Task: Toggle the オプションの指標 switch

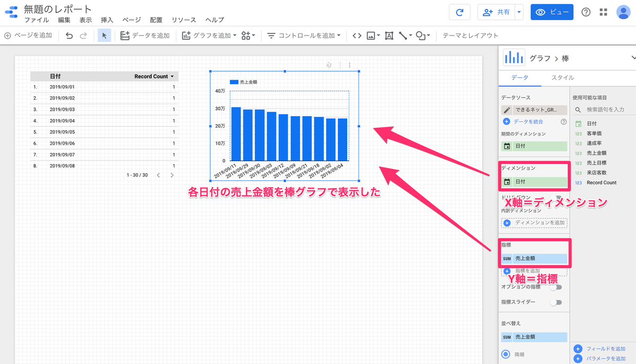Action: pos(555,287)
